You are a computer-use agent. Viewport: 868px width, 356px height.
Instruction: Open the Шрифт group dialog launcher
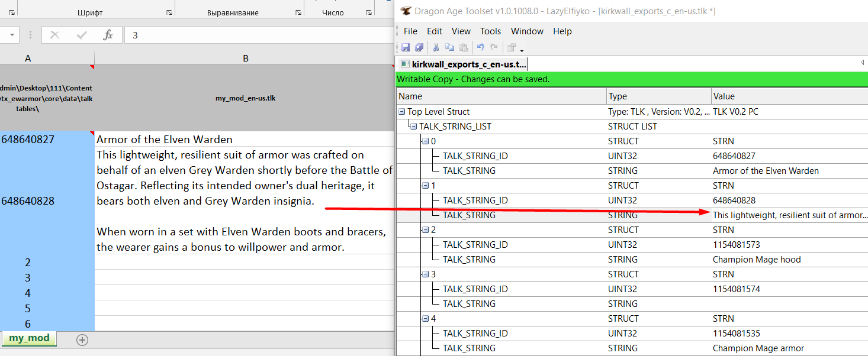tap(169, 12)
